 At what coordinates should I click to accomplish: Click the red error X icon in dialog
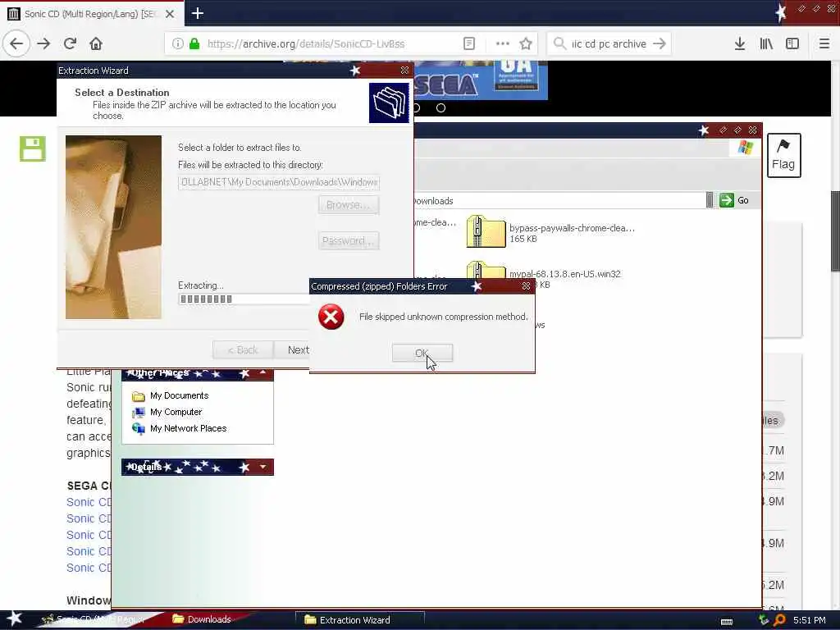click(331, 317)
